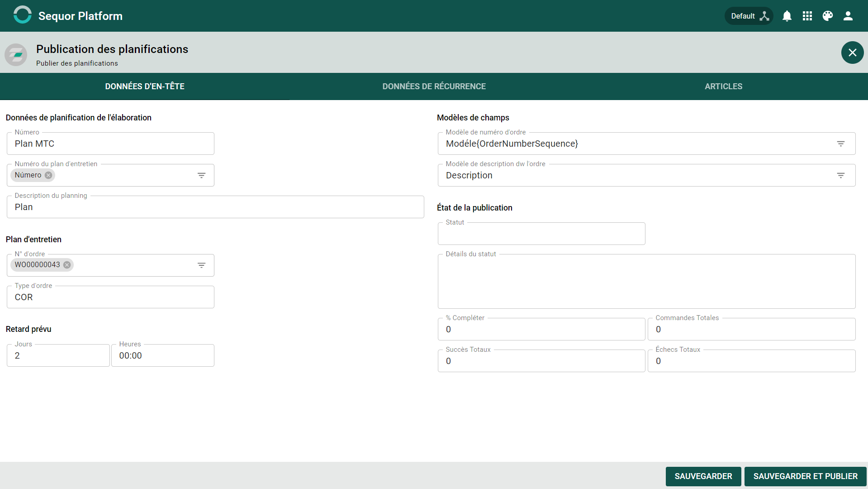The width and height of the screenshot is (868, 489).
Task: Click the Jours field
Action: click(x=58, y=355)
